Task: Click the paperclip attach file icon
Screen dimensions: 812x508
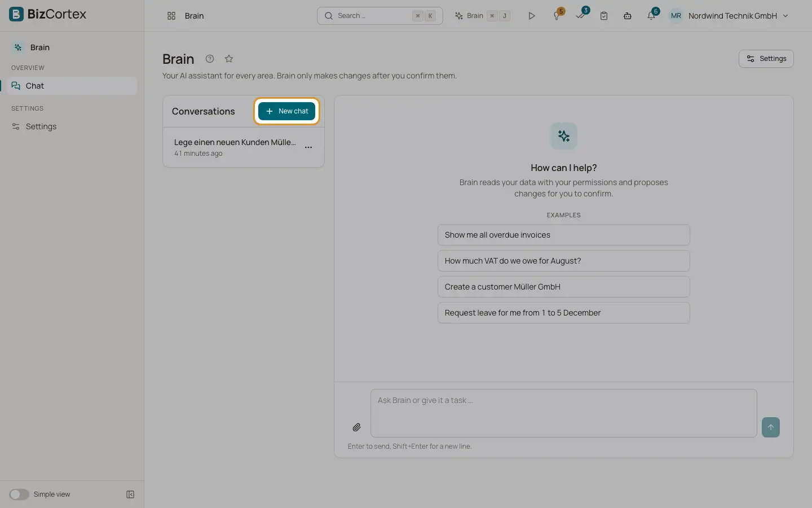Action: [x=357, y=427]
